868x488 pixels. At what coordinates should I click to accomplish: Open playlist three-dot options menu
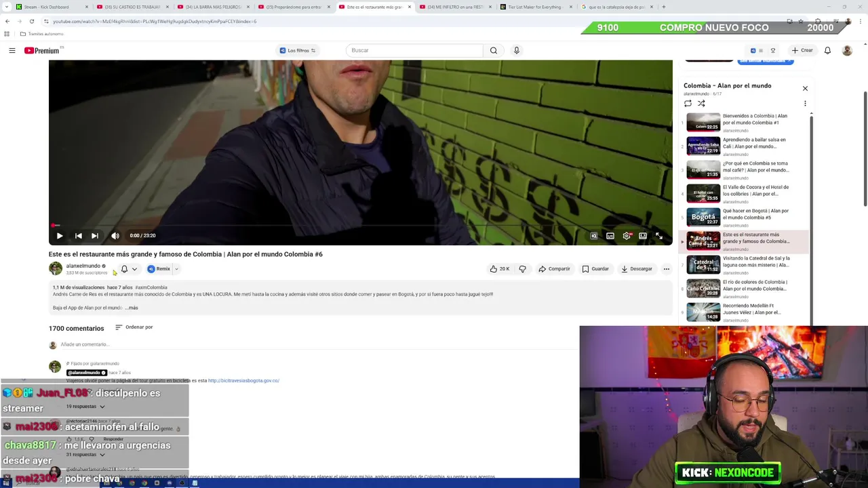coord(805,104)
